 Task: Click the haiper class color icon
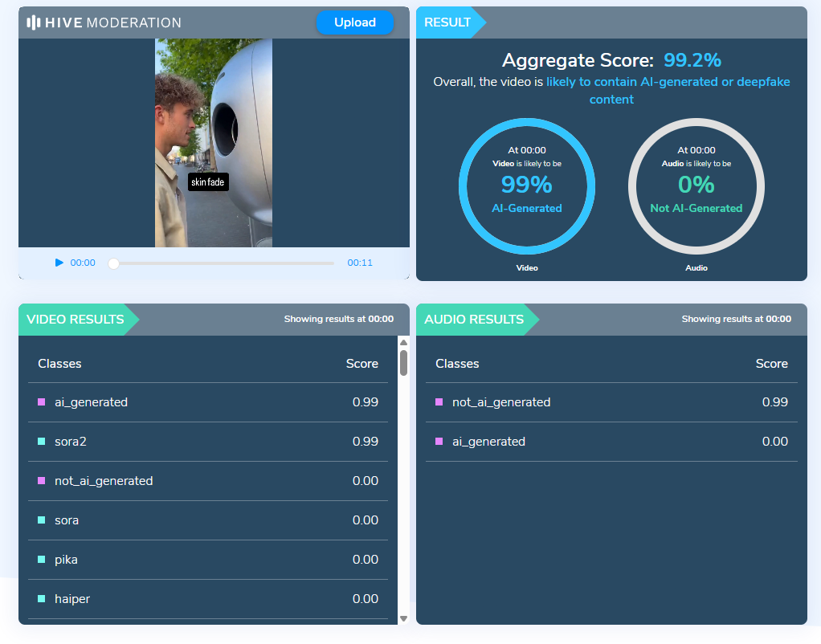click(42, 599)
